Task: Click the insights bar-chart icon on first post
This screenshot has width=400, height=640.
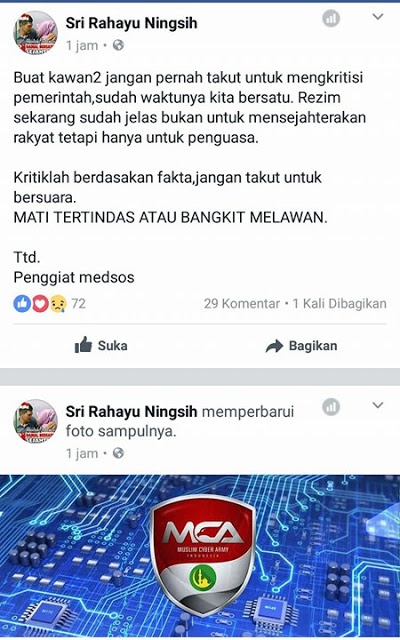Action: click(331, 18)
